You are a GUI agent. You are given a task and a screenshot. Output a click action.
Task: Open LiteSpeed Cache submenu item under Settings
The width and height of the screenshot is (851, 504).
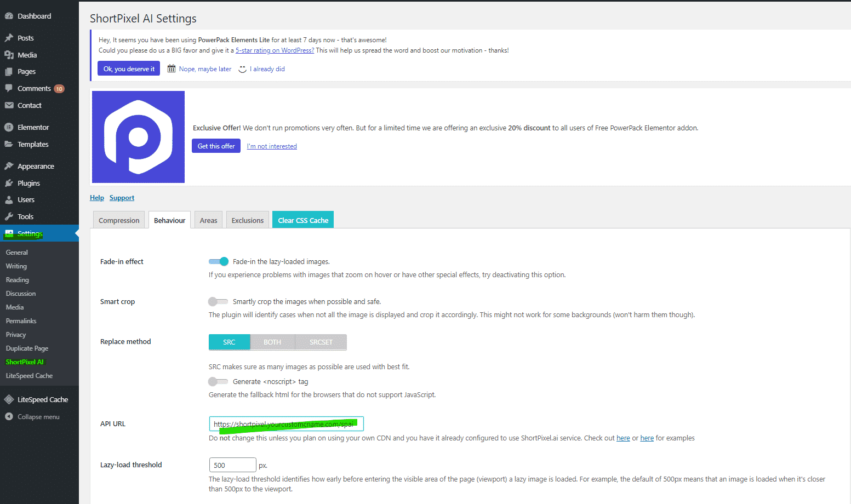point(29,376)
